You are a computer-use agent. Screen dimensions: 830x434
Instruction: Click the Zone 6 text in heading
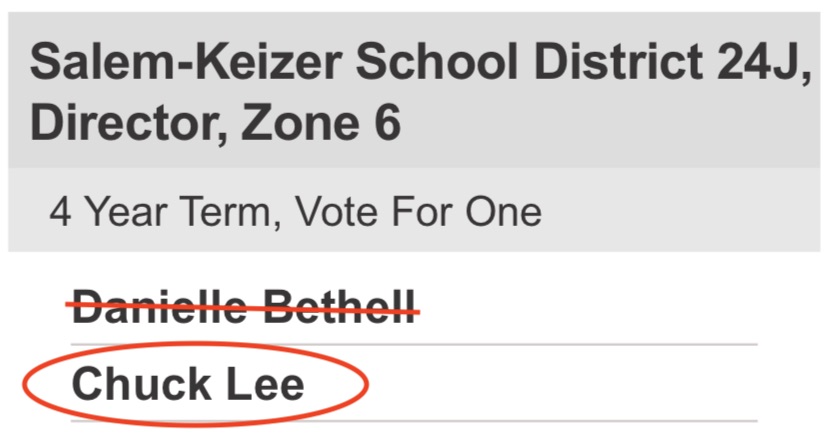click(x=335, y=123)
